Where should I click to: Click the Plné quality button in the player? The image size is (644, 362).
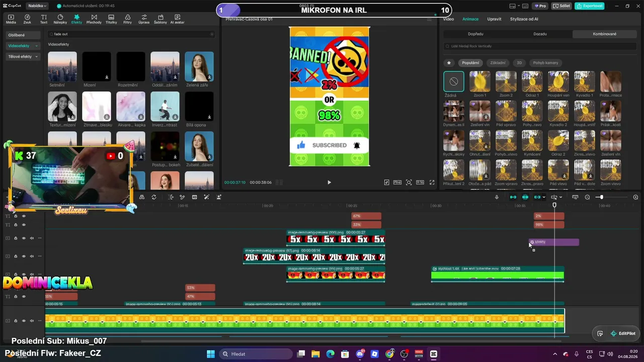pos(397,183)
